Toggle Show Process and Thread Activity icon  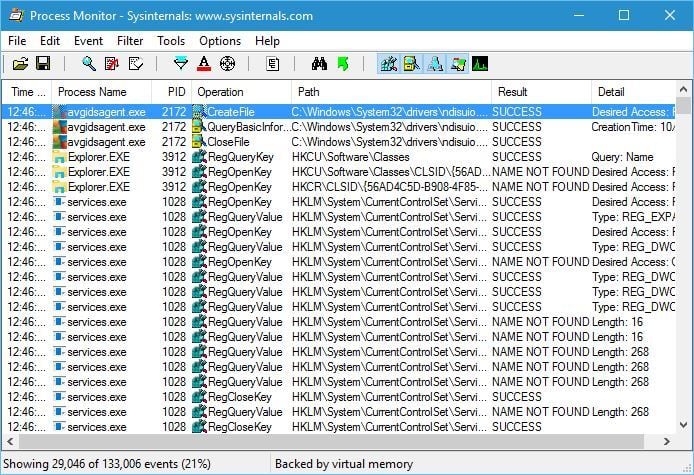(x=458, y=64)
